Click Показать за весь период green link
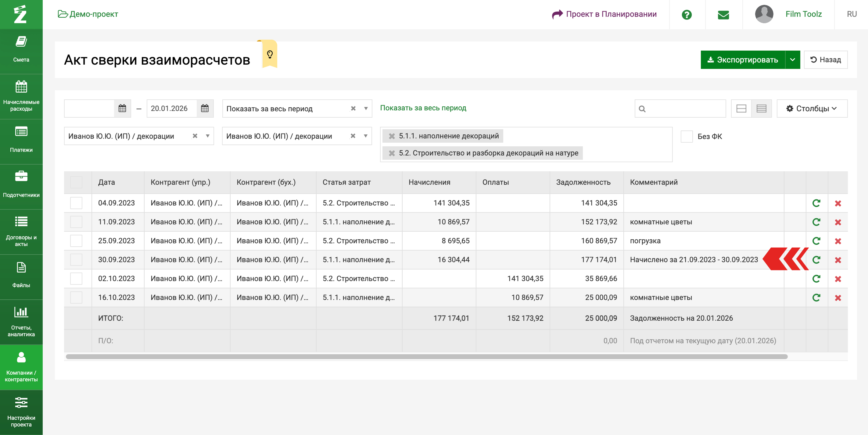Screen dimensions: 868x435 point(423,108)
